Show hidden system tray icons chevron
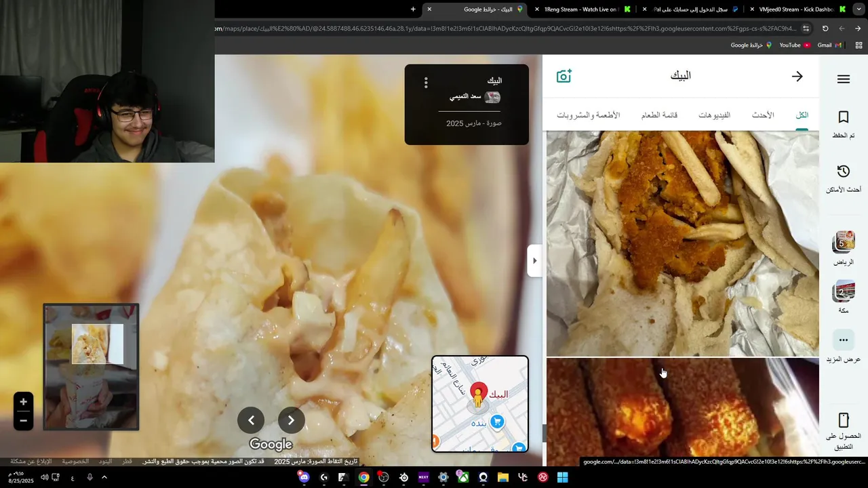The height and width of the screenshot is (488, 868). [x=104, y=477]
